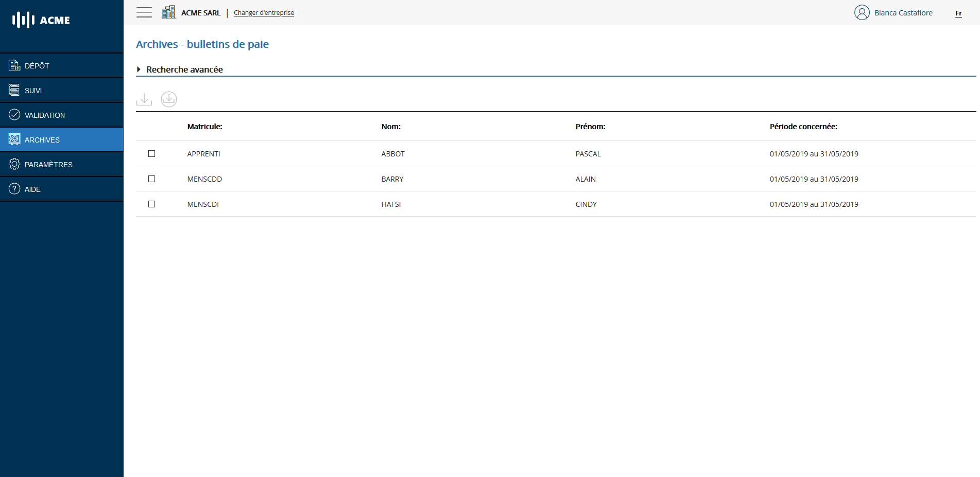Click the Changer d'entreprise link
The height and width of the screenshot is (477, 980).
click(264, 13)
